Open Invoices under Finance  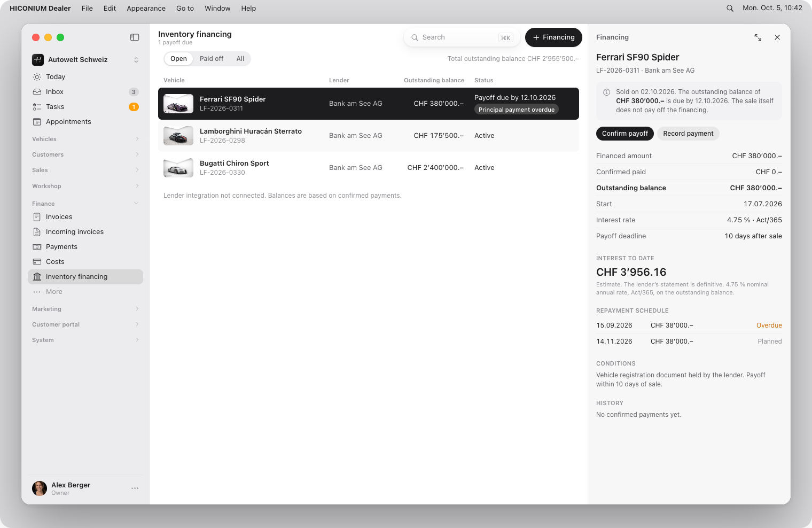85,217
